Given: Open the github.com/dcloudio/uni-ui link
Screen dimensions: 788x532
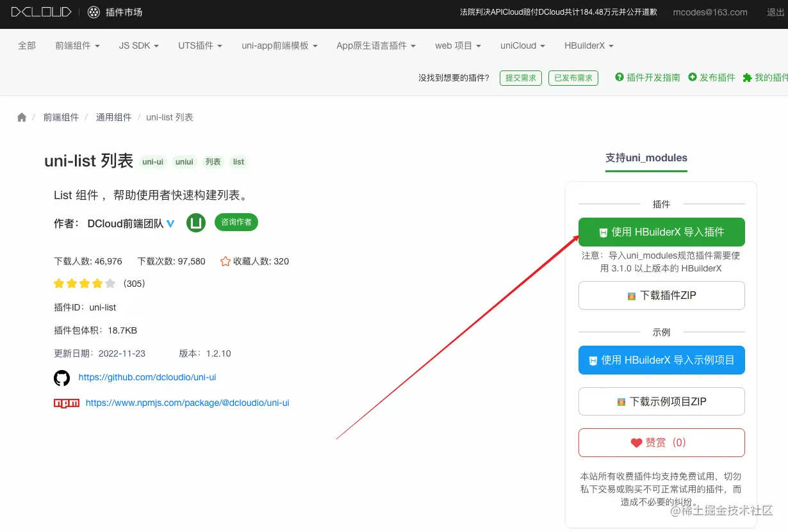Looking at the screenshot, I should point(147,377).
